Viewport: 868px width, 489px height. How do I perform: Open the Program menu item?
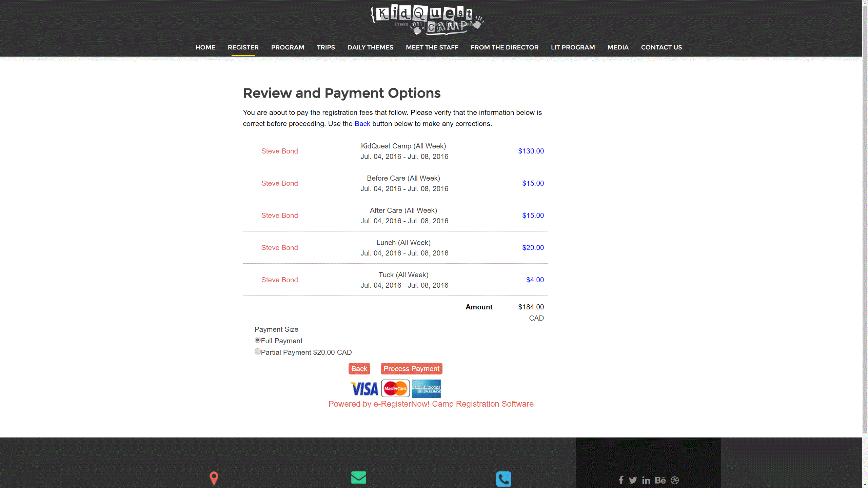coord(288,47)
